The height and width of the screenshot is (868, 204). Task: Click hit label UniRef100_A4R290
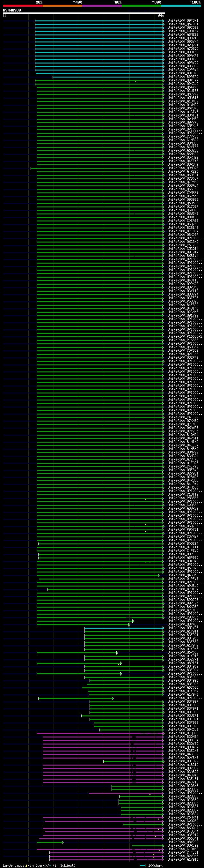[183, 171]
